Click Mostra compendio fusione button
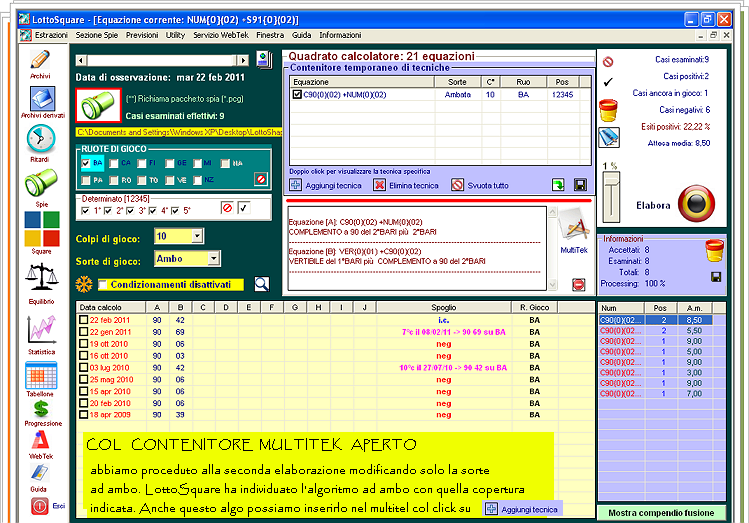 pyautogui.click(x=661, y=513)
